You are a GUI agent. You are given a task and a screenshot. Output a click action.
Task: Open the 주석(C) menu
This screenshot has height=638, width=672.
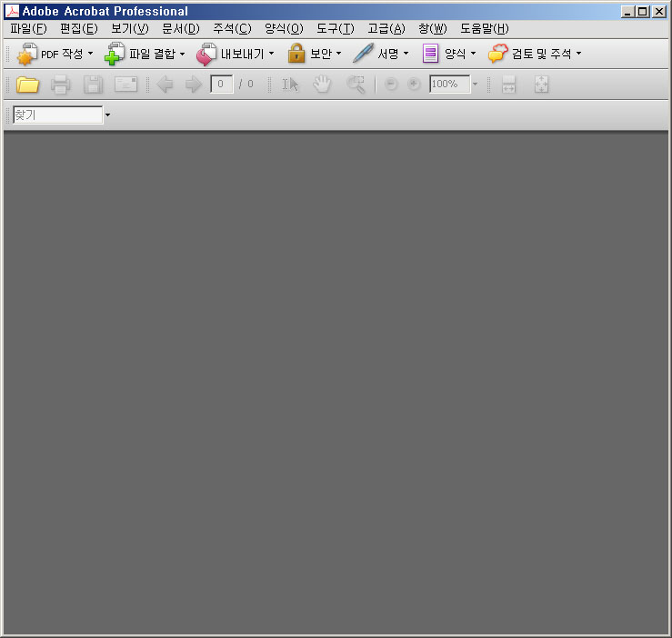[232, 29]
